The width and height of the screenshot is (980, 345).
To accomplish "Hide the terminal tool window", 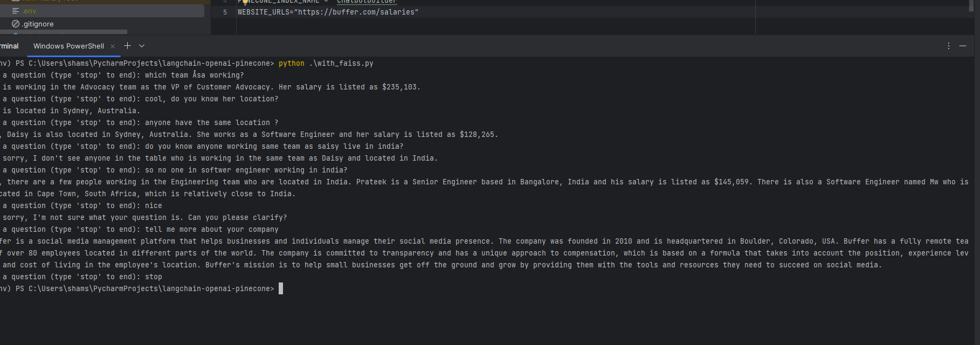I will (963, 46).
